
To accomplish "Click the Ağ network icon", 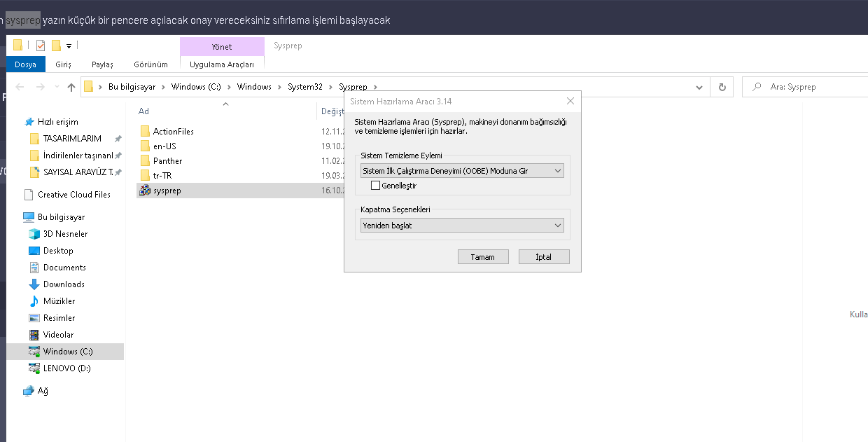I will point(28,391).
